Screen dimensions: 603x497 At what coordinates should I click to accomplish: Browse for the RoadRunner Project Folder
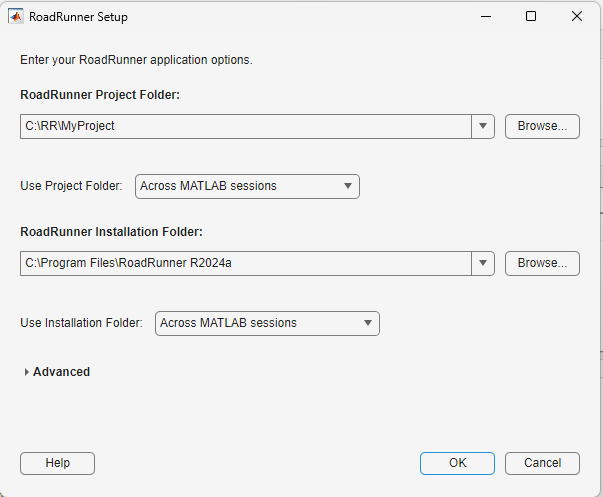[542, 126]
